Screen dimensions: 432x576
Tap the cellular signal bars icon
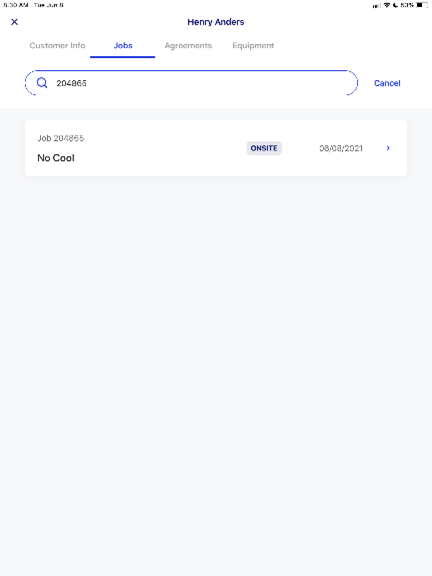click(x=377, y=6)
